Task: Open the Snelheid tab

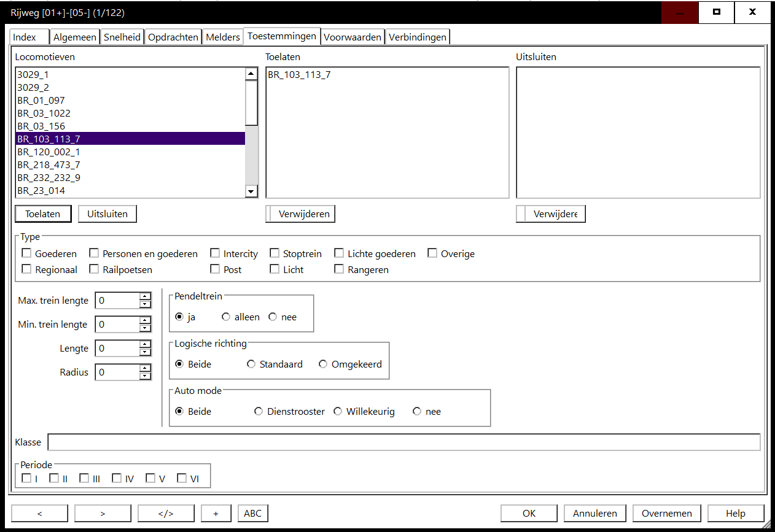Action: (x=122, y=37)
